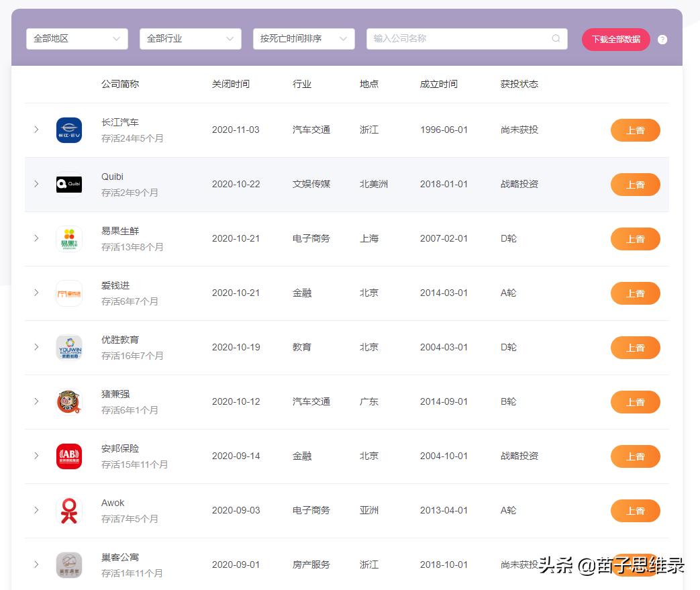Click the 上香 button for Quibi
700x590 pixels.
635,185
